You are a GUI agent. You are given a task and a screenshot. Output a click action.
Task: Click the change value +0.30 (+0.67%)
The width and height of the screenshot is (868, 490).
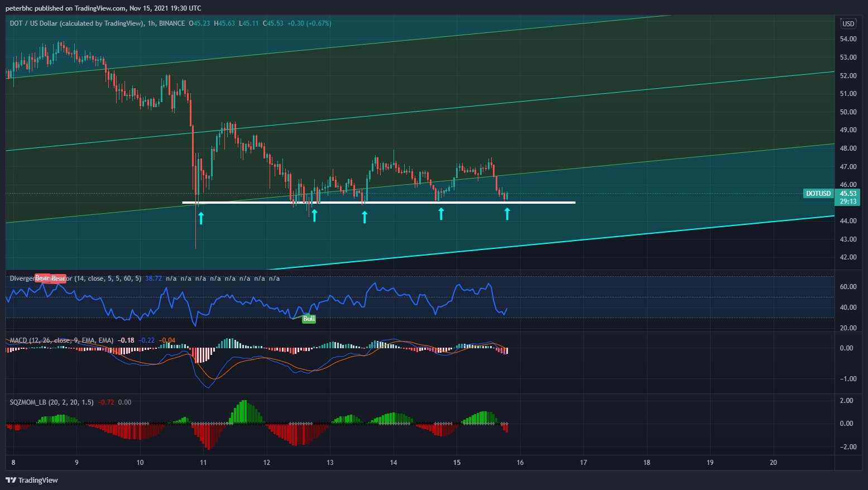point(309,23)
